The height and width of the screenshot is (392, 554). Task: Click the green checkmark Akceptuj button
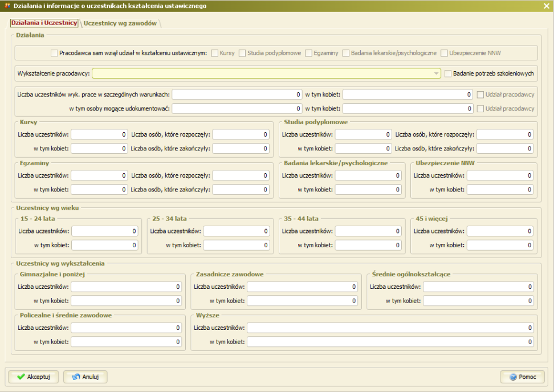(x=34, y=377)
